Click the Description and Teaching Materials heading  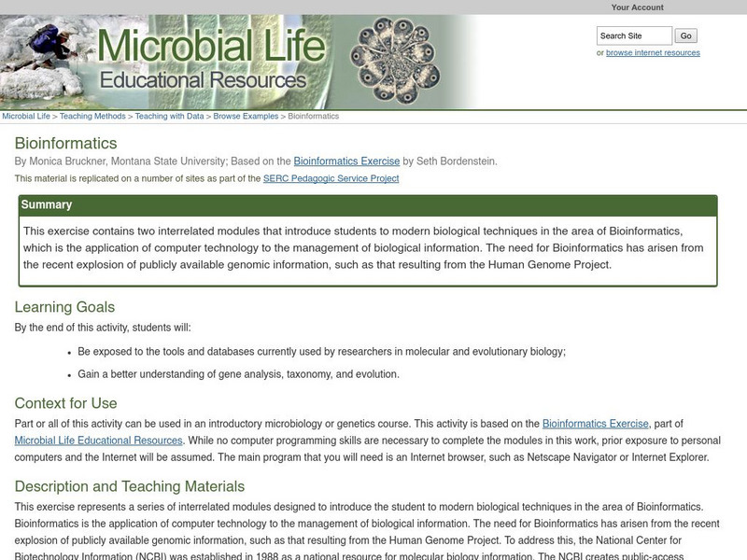(x=130, y=486)
